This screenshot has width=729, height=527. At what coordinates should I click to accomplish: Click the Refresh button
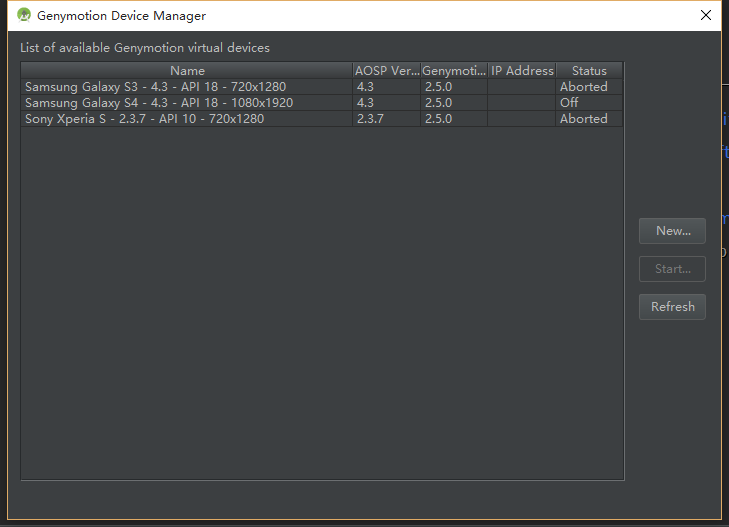click(672, 307)
